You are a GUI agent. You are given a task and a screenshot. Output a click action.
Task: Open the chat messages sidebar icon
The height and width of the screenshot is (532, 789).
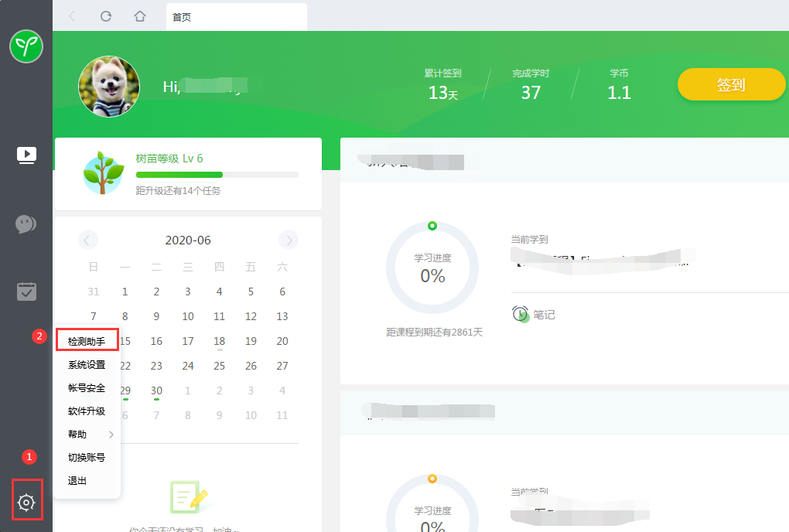[x=26, y=224]
